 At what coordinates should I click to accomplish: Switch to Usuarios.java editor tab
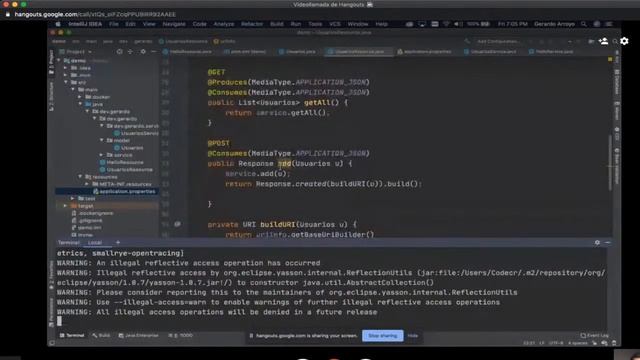297,52
